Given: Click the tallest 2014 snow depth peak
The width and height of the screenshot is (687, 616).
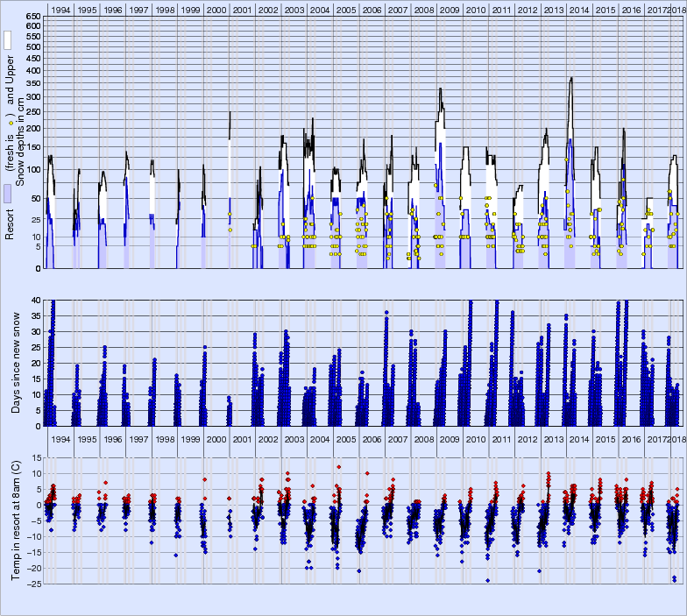Looking at the screenshot, I should pyautogui.click(x=571, y=78).
